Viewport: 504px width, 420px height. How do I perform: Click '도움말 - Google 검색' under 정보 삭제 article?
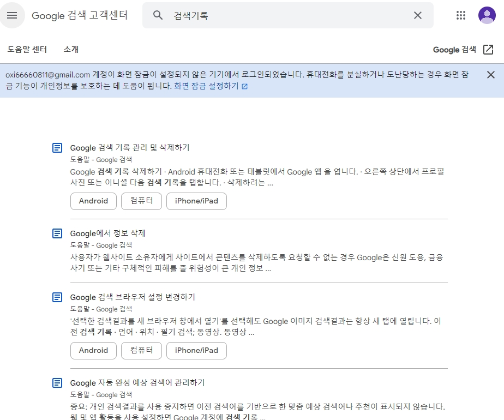[x=101, y=245]
